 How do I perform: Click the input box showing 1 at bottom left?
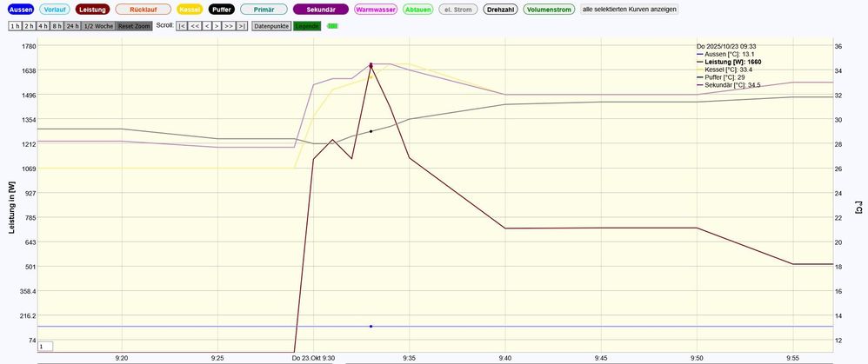click(44, 346)
